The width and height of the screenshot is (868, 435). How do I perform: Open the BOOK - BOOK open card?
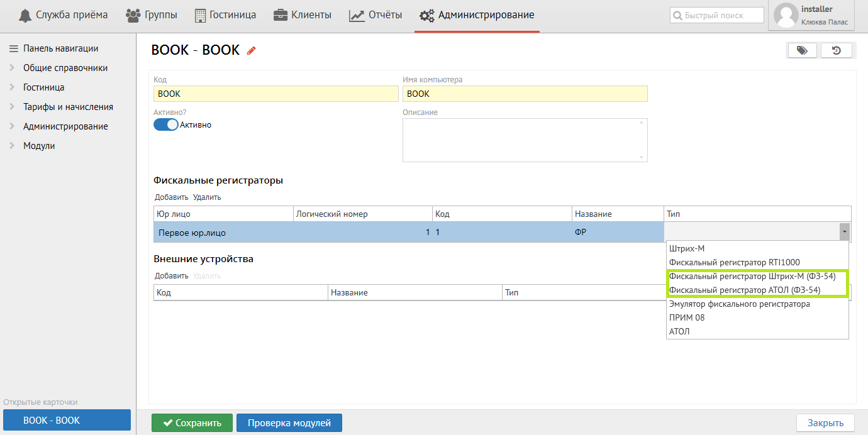(x=67, y=420)
